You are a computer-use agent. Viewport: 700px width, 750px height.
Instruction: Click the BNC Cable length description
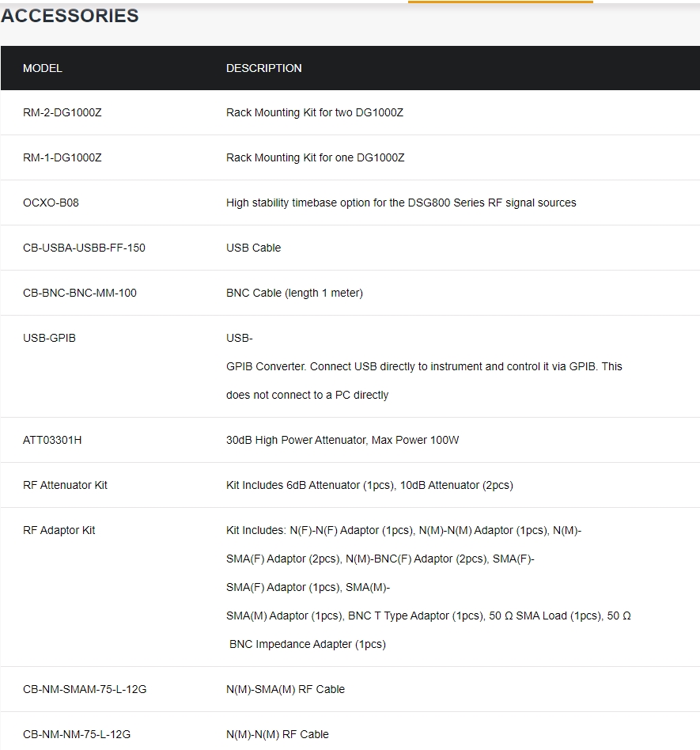click(x=294, y=293)
